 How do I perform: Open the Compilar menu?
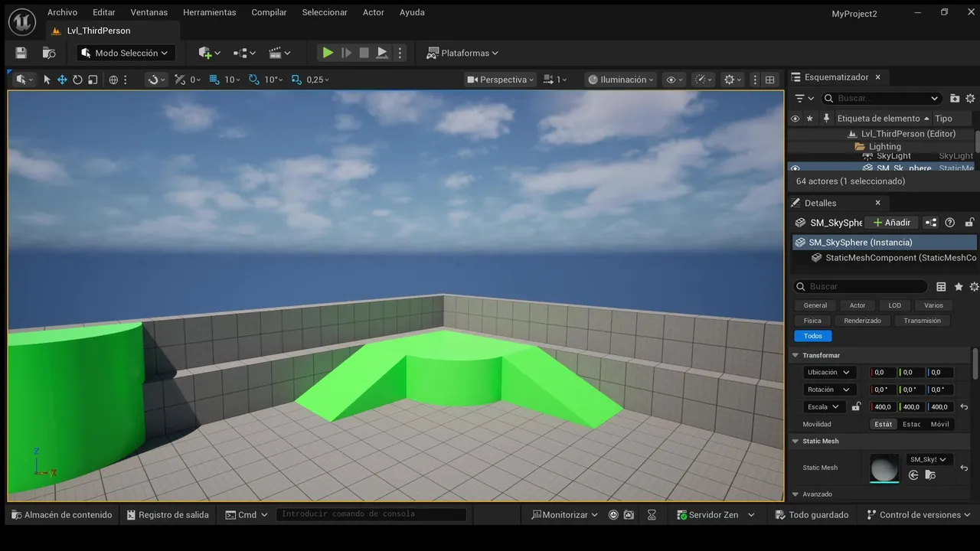pos(269,12)
